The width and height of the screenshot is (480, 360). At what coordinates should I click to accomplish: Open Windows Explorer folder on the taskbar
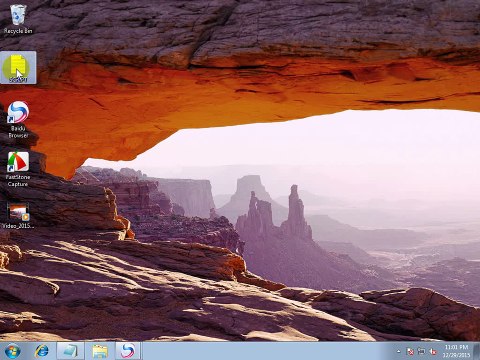click(100, 351)
